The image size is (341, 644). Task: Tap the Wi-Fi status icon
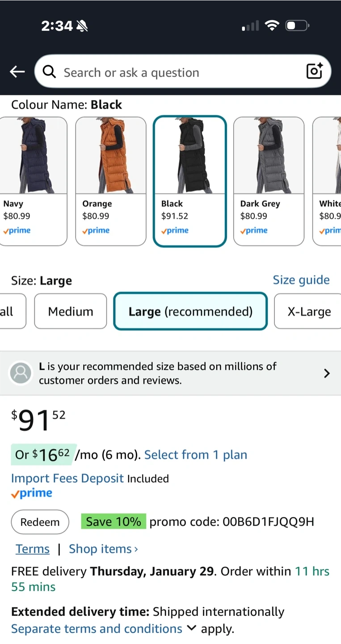(x=271, y=25)
